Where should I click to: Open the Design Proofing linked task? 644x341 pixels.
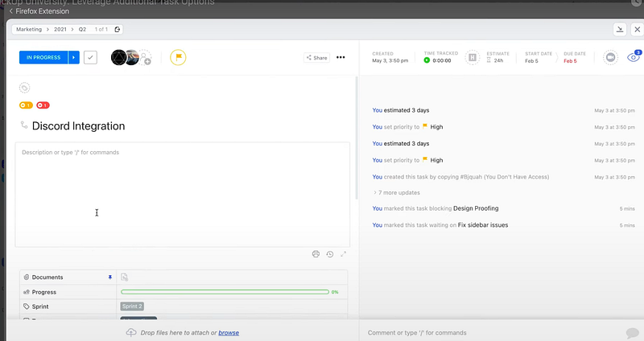tap(476, 208)
